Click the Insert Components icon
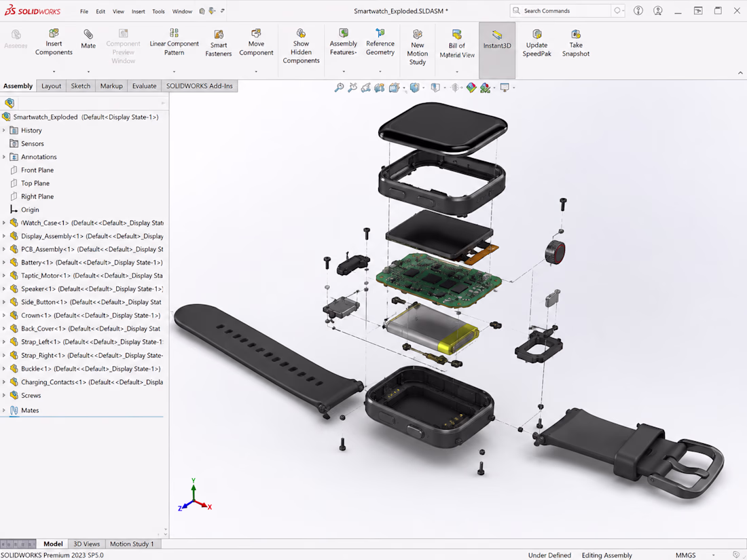Screen dimensions: 747x560 point(54,33)
